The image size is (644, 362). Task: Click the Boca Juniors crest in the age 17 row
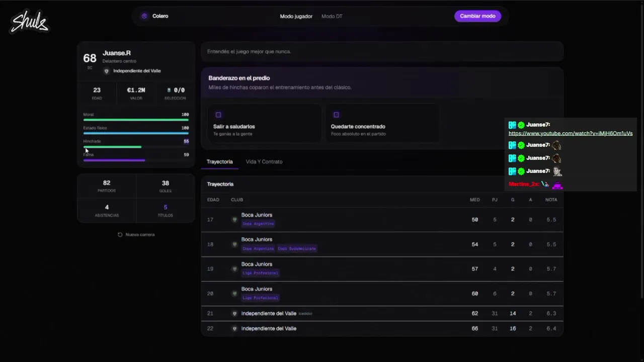[x=234, y=220]
